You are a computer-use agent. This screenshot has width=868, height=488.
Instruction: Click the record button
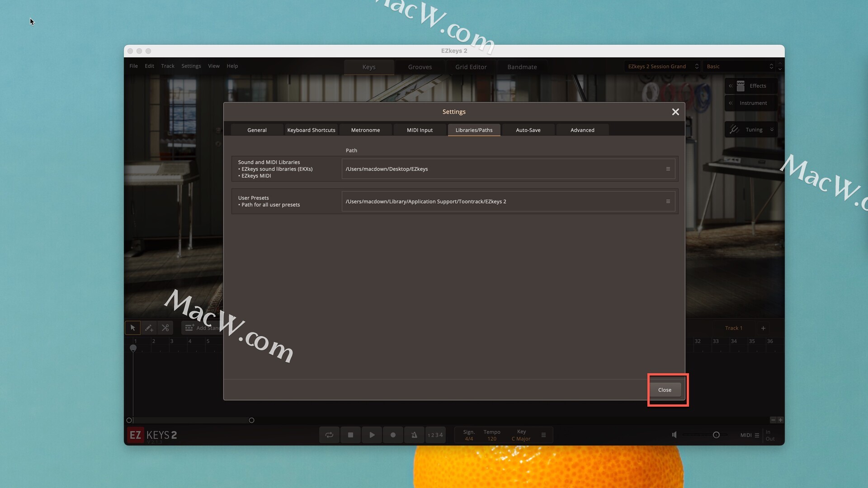[x=393, y=435]
